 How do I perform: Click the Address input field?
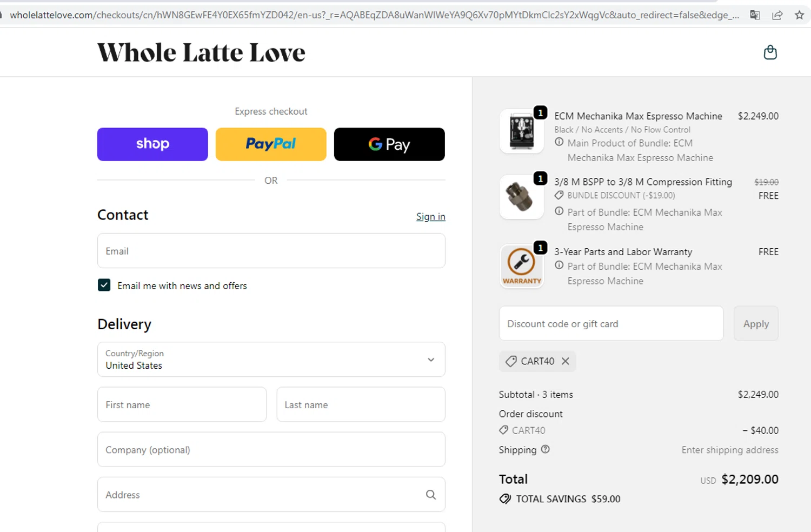(271, 494)
